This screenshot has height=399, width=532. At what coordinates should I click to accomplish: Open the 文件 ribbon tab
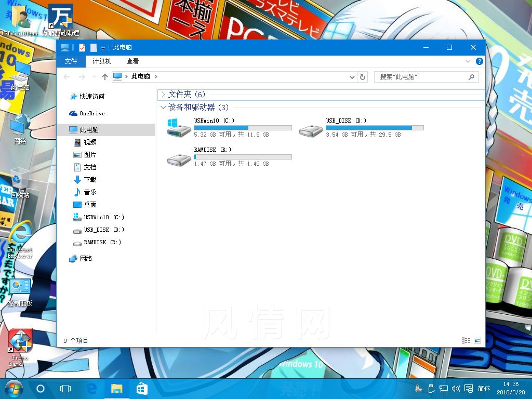point(71,61)
